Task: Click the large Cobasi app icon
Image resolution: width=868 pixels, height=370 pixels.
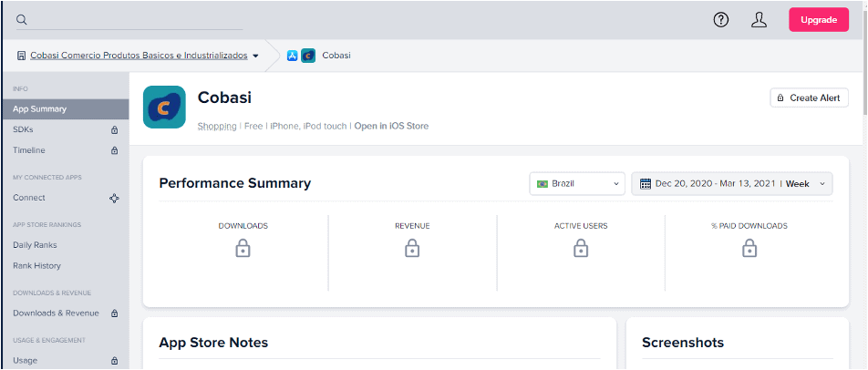Action: (164, 107)
